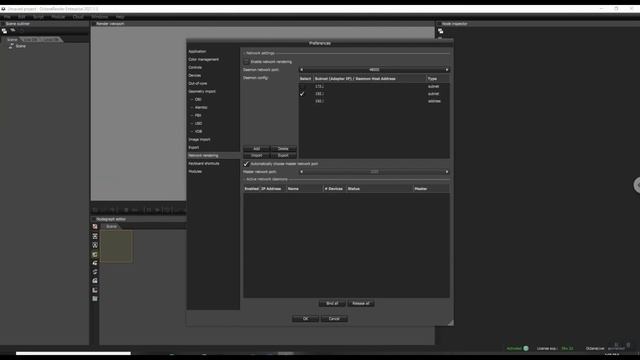Click the Preferences dialog resize grip
The image size is (640, 360).
450,323
